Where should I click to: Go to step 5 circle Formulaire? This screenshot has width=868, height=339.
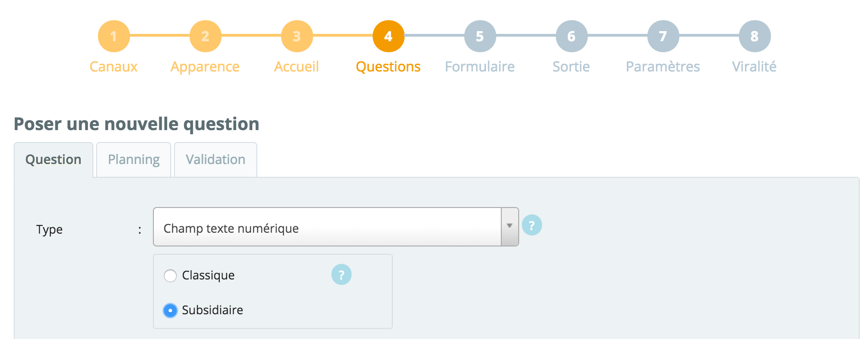[x=480, y=36]
